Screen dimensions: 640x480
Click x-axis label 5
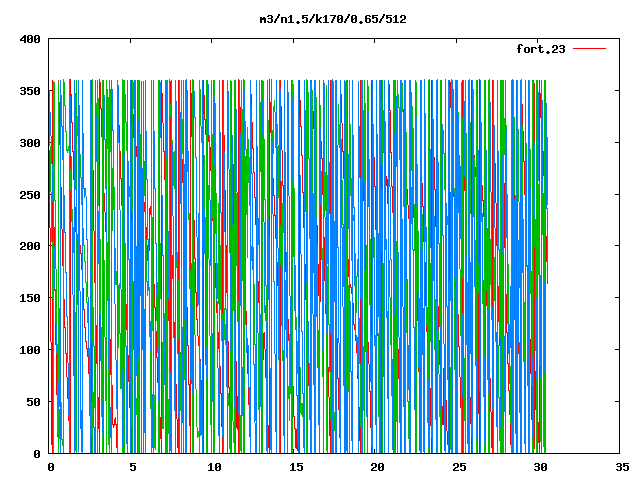[x=133, y=467]
